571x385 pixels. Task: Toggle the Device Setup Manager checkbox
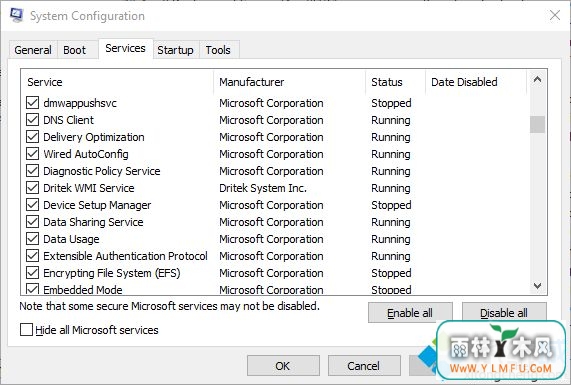click(x=32, y=205)
